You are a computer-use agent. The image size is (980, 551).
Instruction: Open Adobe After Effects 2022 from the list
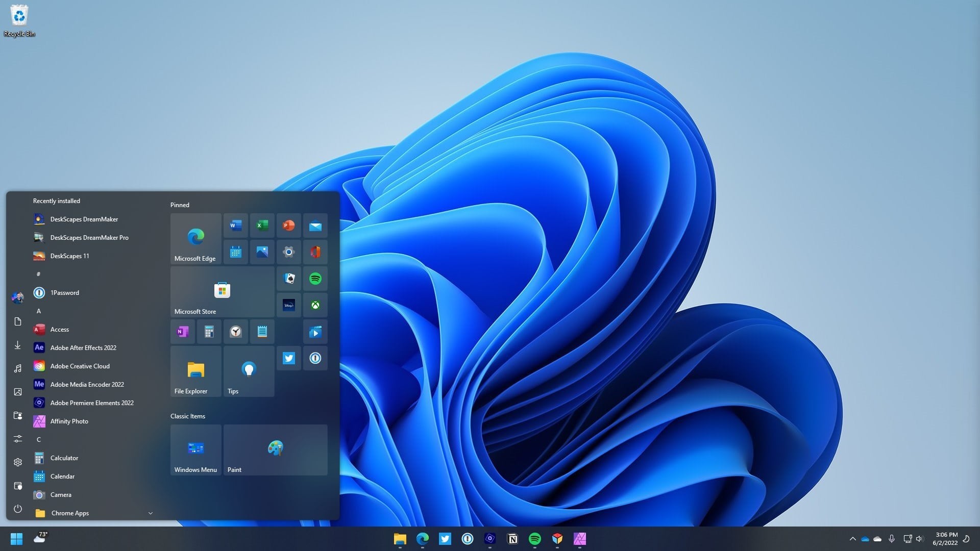(83, 347)
